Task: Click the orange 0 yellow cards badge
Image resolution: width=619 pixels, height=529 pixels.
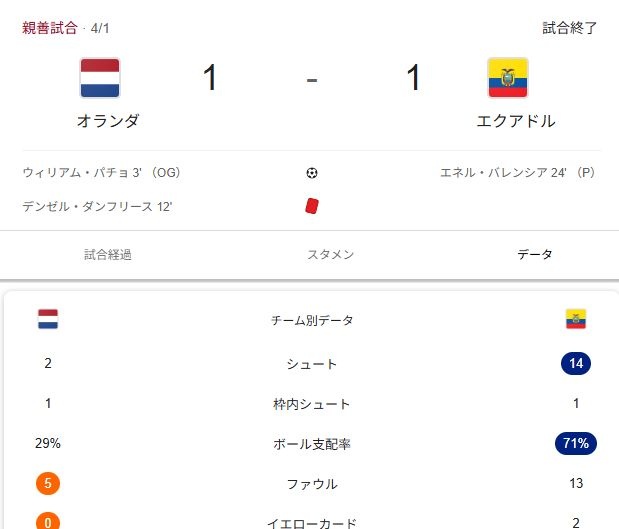Action: (47, 522)
